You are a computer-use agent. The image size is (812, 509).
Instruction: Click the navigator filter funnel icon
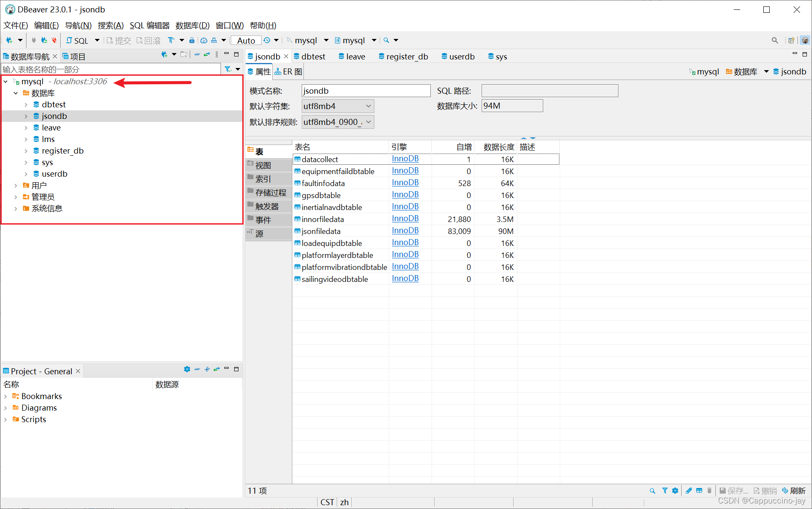[x=228, y=69]
